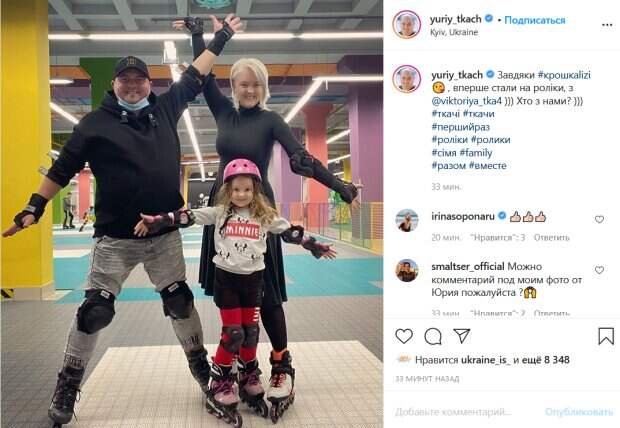The height and width of the screenshot is (428, 620).
Task: Follow the account with Подписаться
Action: pyautogui.click(x=535, y=20)
